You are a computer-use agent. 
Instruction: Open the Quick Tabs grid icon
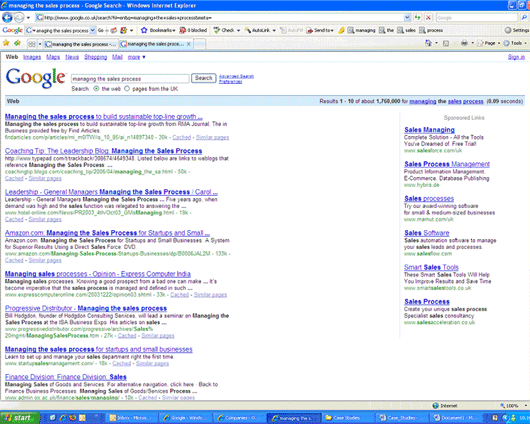[x=32, y=44]
